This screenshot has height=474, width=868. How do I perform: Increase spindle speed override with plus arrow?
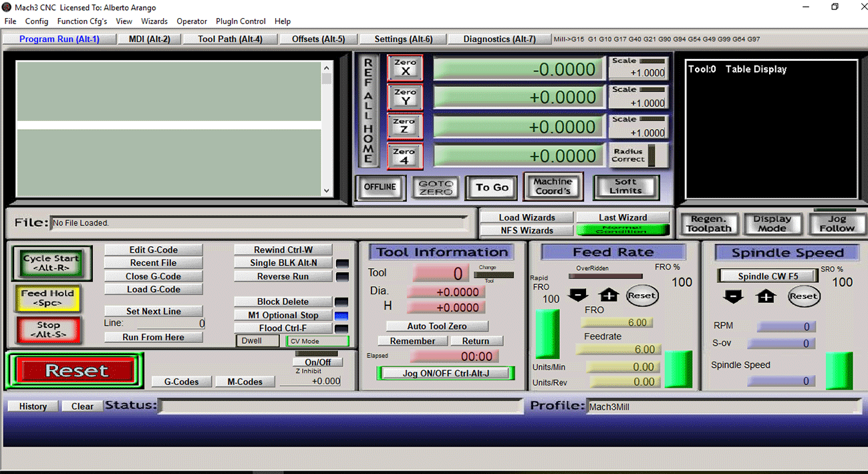point(766,295)
